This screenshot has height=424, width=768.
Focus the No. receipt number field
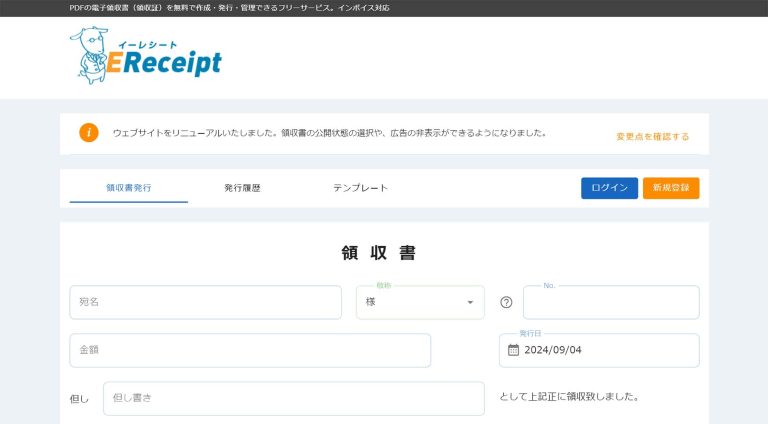(611, 303)
